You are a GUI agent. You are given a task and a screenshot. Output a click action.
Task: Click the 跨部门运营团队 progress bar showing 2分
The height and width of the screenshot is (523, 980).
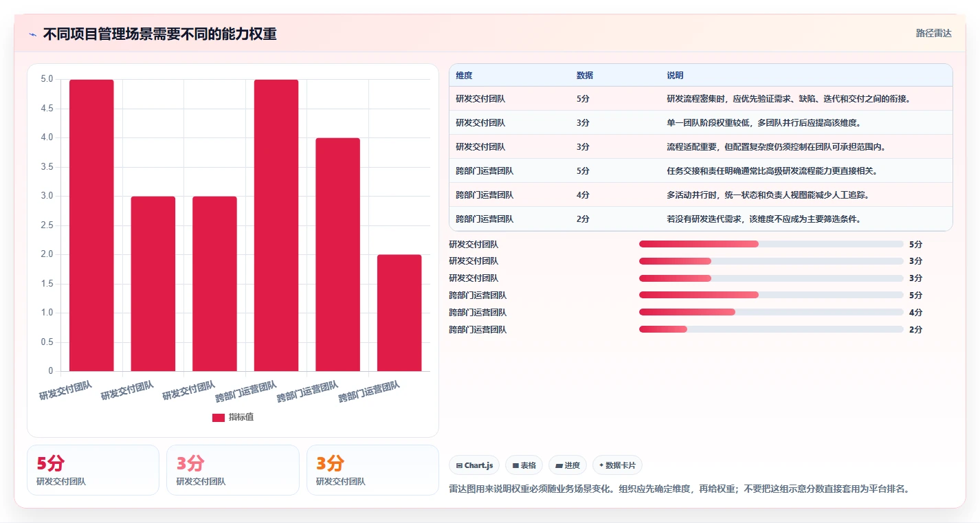[771, 330]
